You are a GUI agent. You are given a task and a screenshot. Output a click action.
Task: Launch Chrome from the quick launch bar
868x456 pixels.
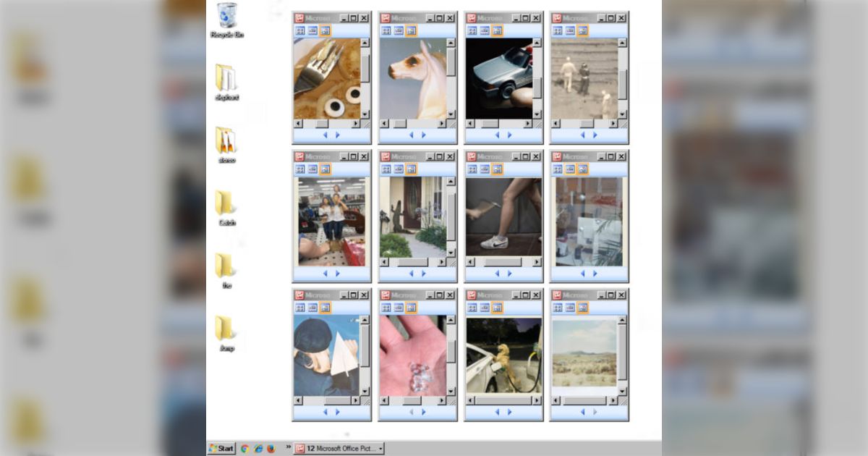pyautogui.click(x=244, y=449)
